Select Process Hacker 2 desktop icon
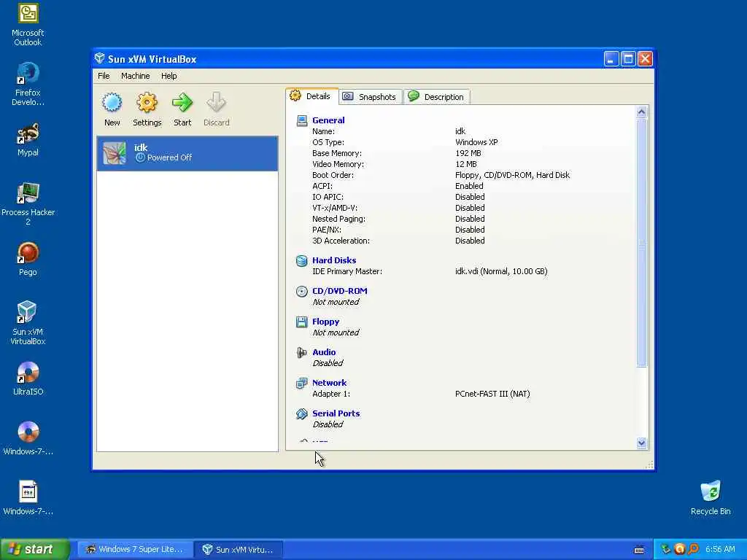The image size is (747, 560). click(28, 204)
